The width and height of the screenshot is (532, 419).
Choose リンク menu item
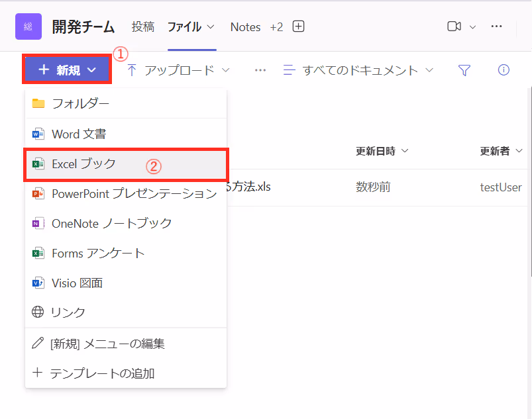126,312
